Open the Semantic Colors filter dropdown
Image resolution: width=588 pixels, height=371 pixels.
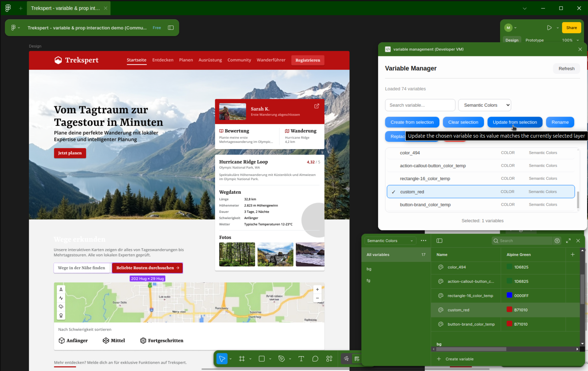[x=484, y=105]
